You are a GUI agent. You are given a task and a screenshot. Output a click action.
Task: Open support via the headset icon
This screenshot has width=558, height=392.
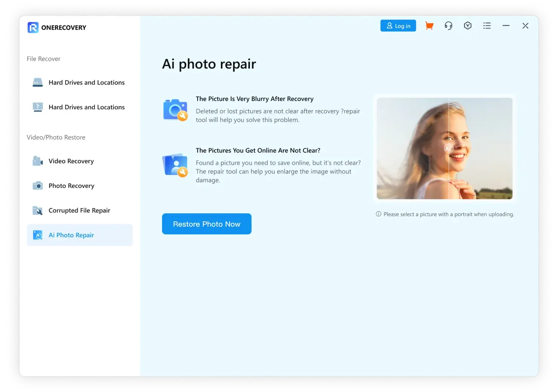click(448, 26)
